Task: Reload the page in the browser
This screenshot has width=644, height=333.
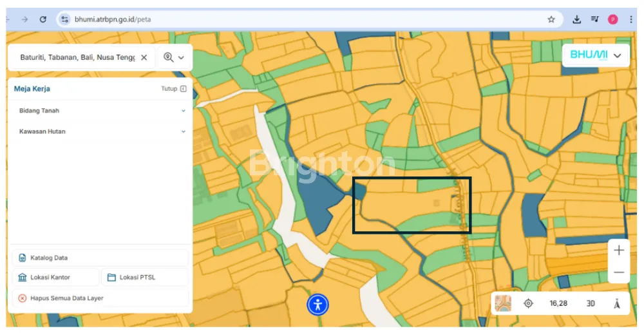Action: pos(43,19)
